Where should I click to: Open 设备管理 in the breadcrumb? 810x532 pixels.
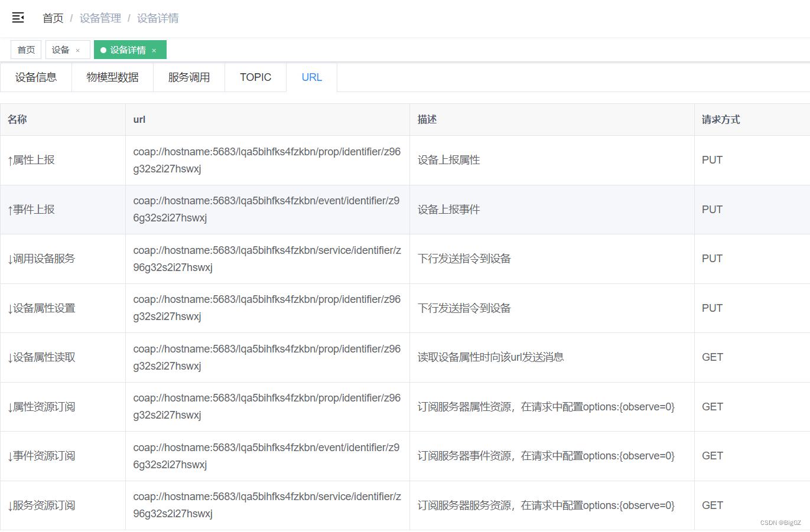(x=100, y=18)
